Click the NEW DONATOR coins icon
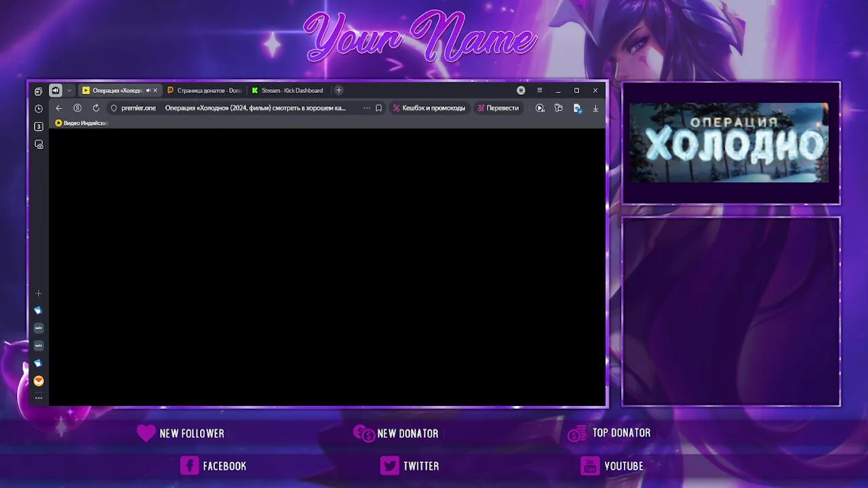 tap(363, 433)
